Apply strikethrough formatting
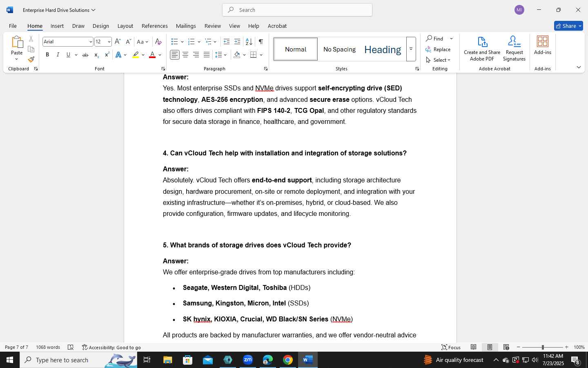The height and width of the screenshot is (368, 588). tap(85, 55)
